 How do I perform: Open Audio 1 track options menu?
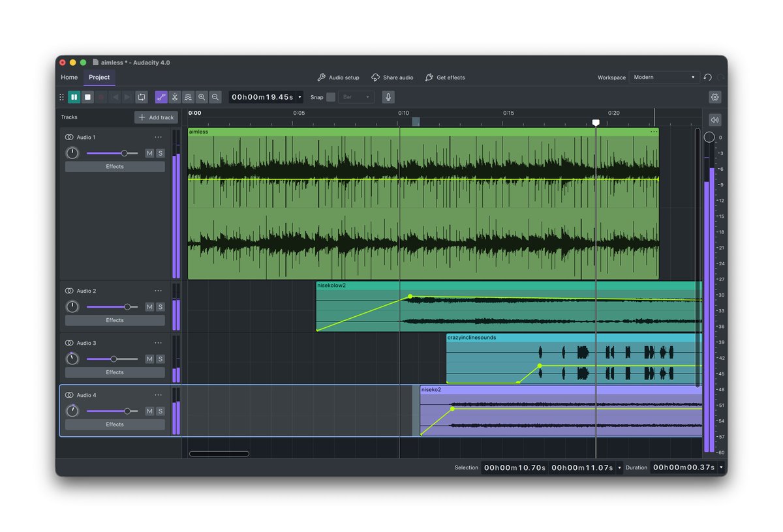[158, 138]
